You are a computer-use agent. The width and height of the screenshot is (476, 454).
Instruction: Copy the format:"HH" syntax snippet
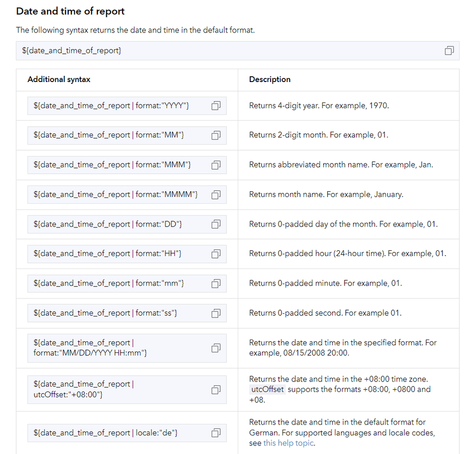point(216,254)
